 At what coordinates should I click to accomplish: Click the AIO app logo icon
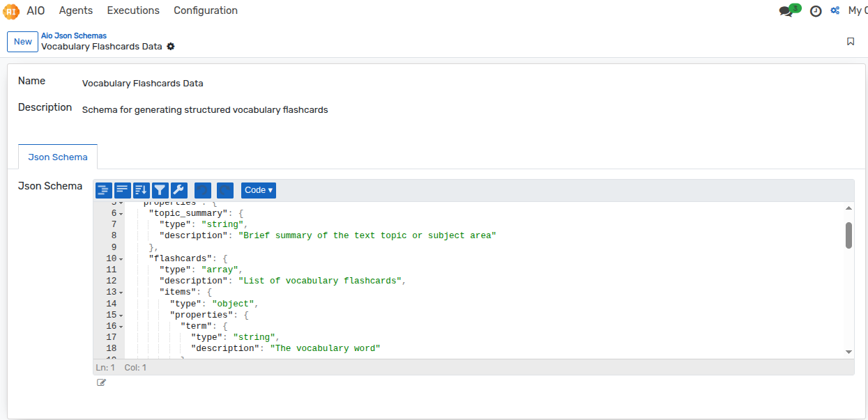10,10
